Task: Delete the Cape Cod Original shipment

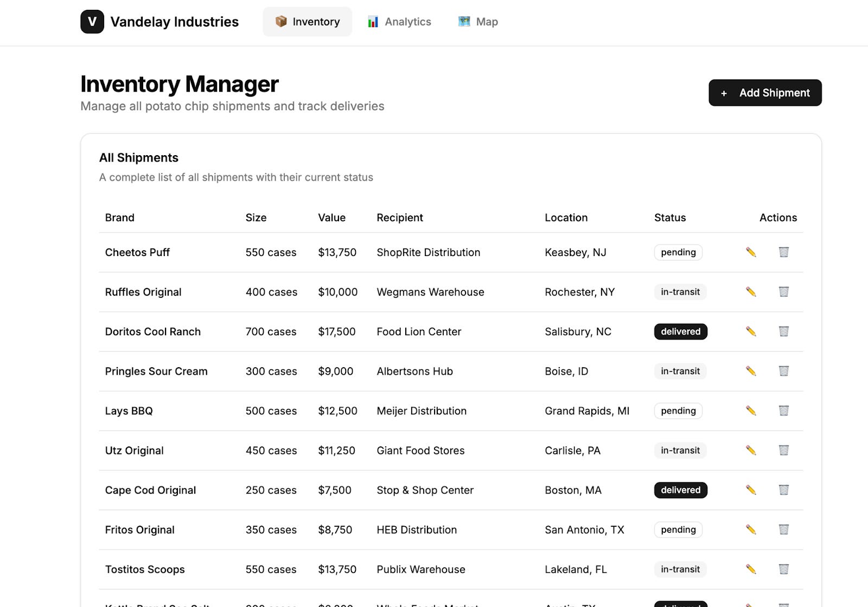Action: pyautogui.click(x=783, y=490)
